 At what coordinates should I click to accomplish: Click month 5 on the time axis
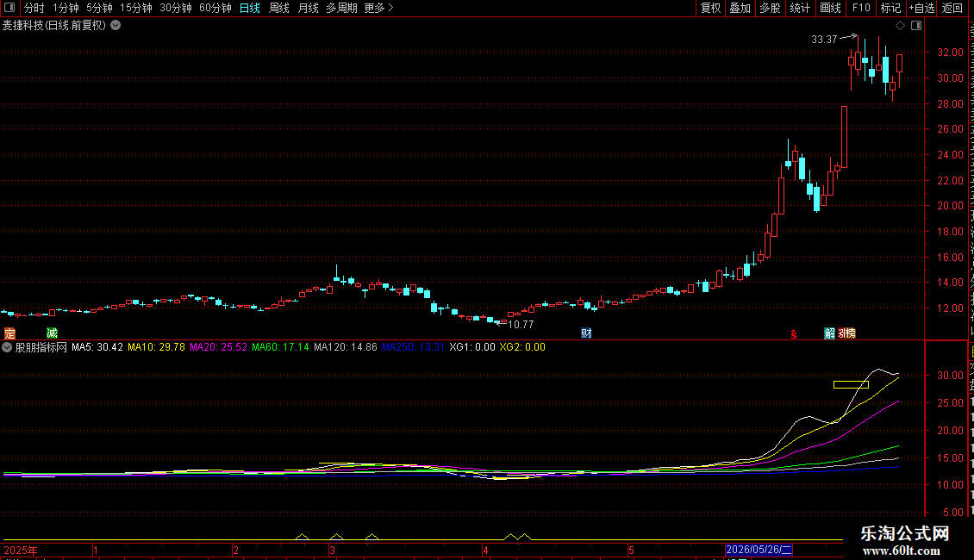[631, 550]
